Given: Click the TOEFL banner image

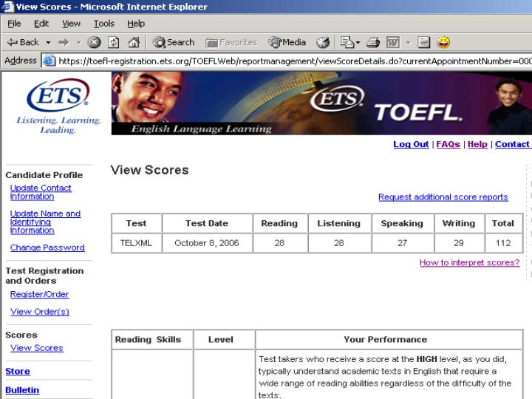Looking at the screenshot, I should (x=321, y=103).
